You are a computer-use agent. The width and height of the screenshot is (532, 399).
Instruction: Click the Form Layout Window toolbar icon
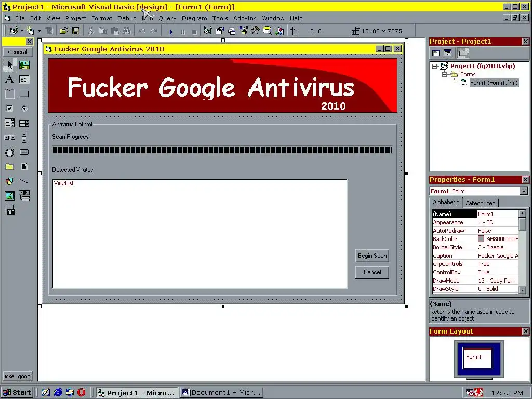coord(232,31)
